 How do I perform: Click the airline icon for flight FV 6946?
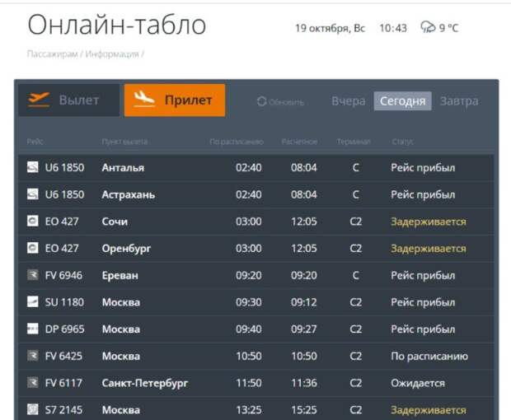pyautogui.click(x=33, y=275)
